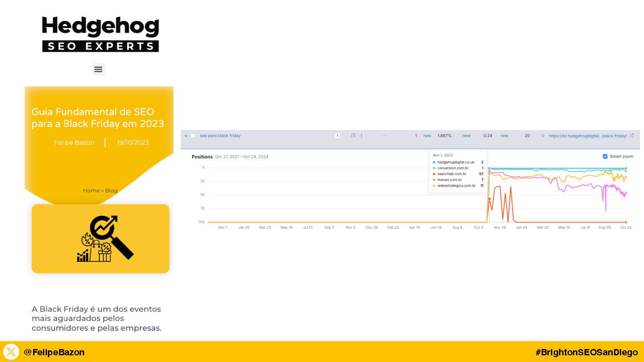
Task: Click hedgehogdigital.co.uk in chart tooltip
Action: pyautogui.click(x=456, y=162)
